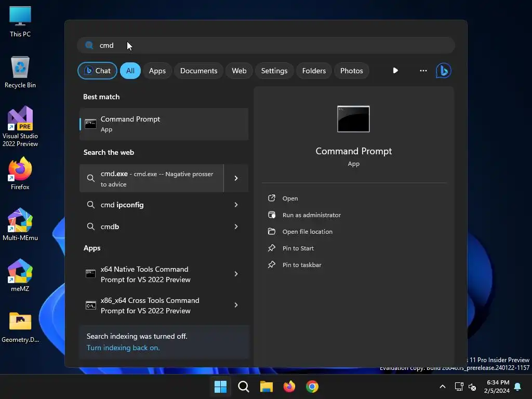Switch to the Apps filter tab
The width and height of the screenshot is (532, 399).
point(157,71)
